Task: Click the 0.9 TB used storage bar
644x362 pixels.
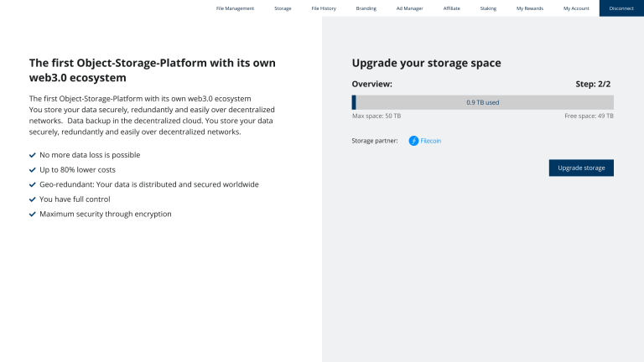Action: pyautogui.click(x=483, y=102)
